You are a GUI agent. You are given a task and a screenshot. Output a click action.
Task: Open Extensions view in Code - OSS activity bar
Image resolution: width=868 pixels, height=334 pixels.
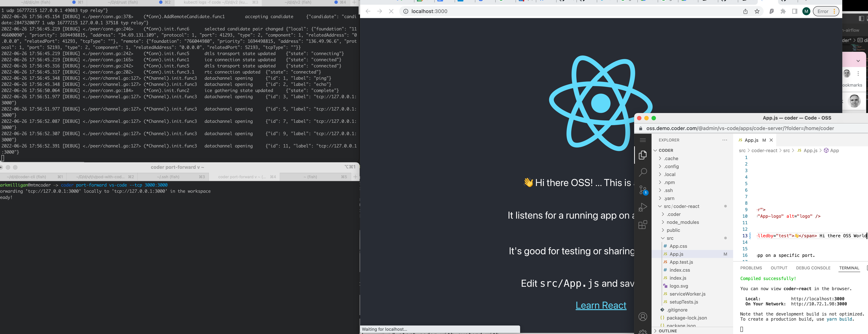(643, 225)
